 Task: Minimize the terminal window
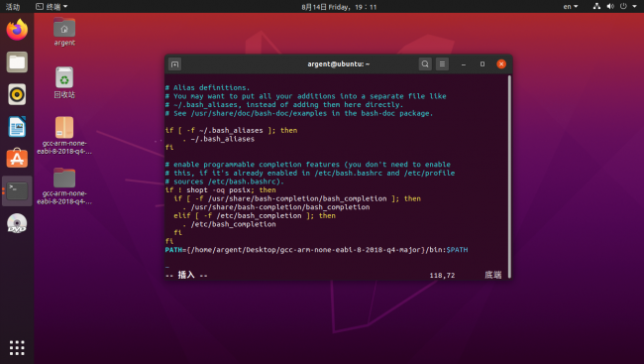pyautogui.click(x=464, y=64)
